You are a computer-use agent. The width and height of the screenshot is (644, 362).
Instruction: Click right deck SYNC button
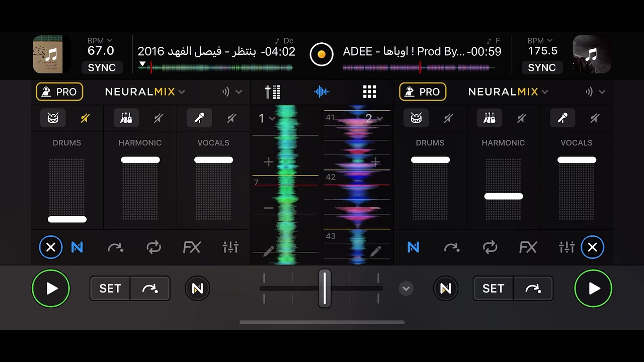[x=542, y=67]
